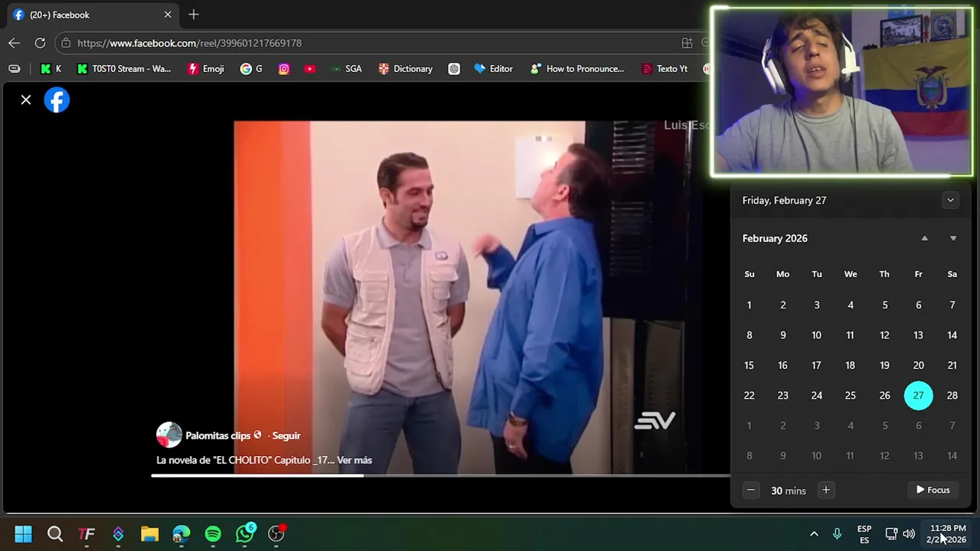Screen dimensions: 980x551
Task: Start a Focus session
Action: pos(933,491)
